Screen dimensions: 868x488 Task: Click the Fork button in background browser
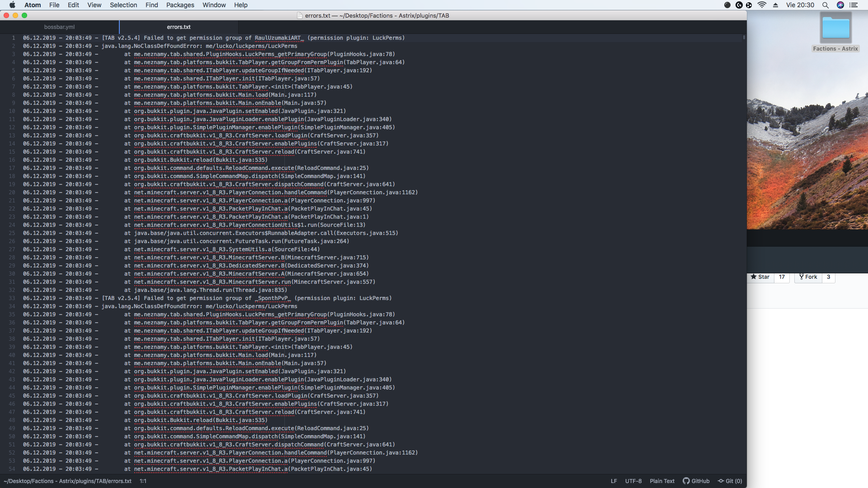point(808,277)
